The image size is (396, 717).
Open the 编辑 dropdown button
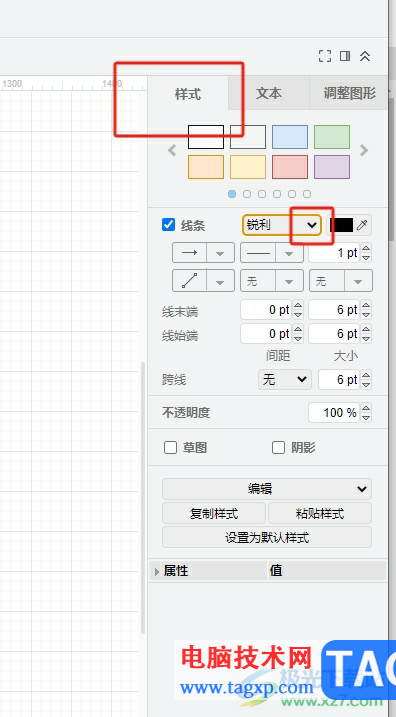[x=267, y=489]
